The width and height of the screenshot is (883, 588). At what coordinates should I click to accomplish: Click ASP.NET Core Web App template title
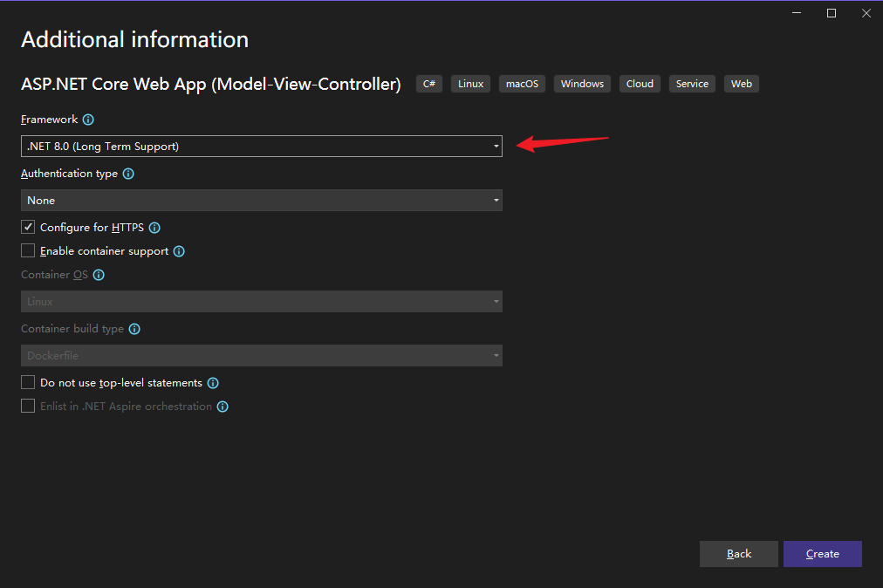click(211, 85)
